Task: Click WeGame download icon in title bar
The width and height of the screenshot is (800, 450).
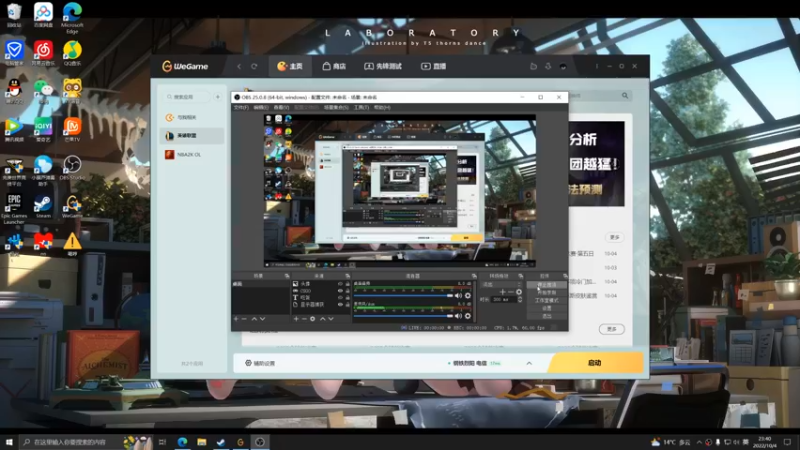Action: click(x=548, y=66)
